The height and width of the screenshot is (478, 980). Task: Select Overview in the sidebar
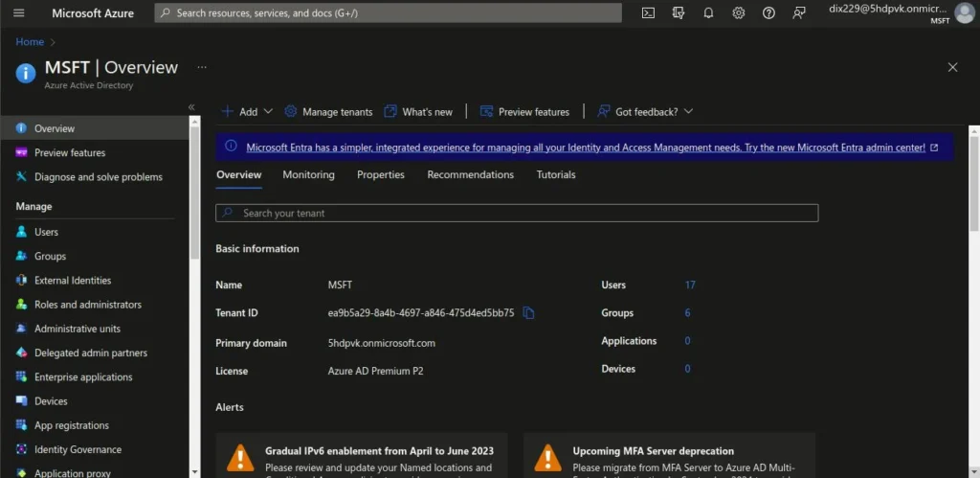[x=94, y=128]
